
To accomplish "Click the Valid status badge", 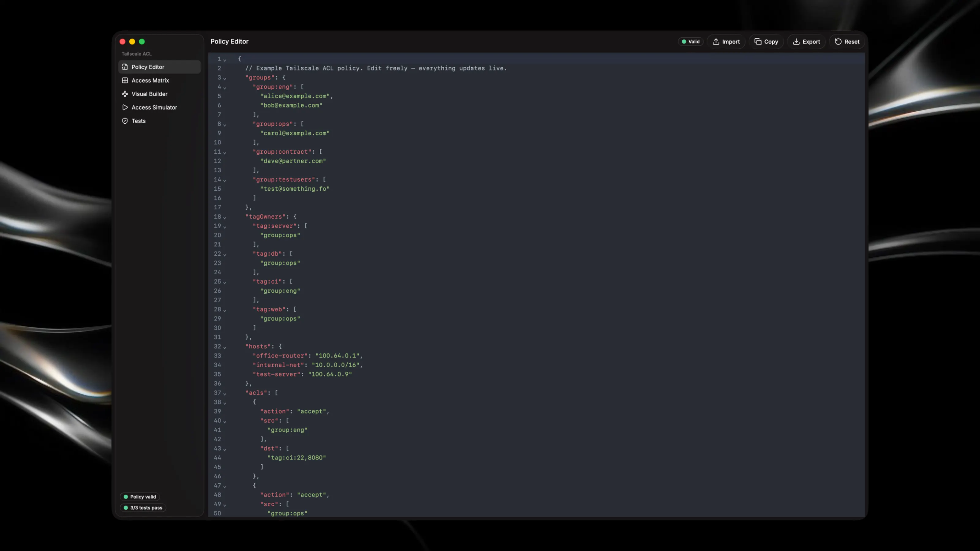I will coord(691,41).
